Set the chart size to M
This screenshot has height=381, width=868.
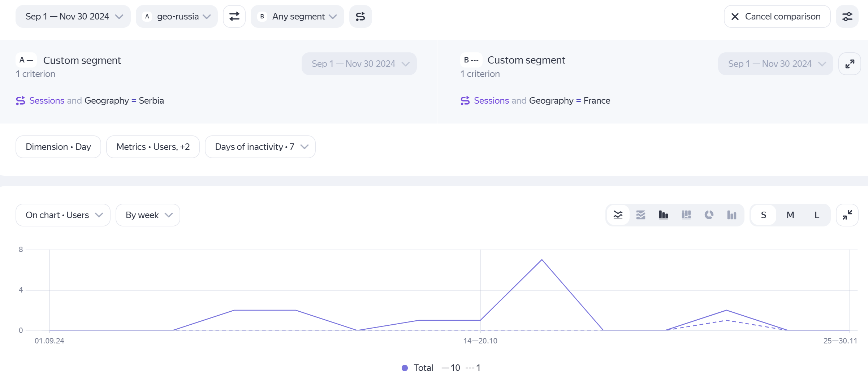click(x=790, y=215)
